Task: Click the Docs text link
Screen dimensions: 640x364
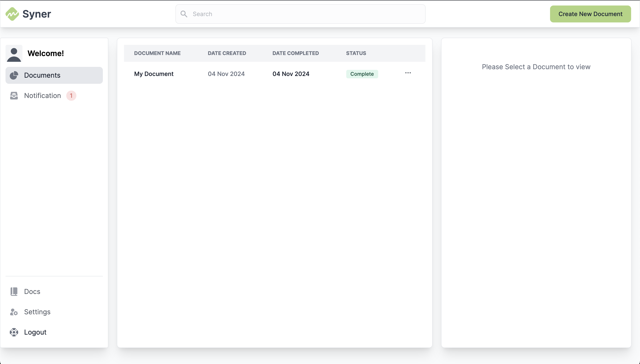Action: (x=32, y=291)
